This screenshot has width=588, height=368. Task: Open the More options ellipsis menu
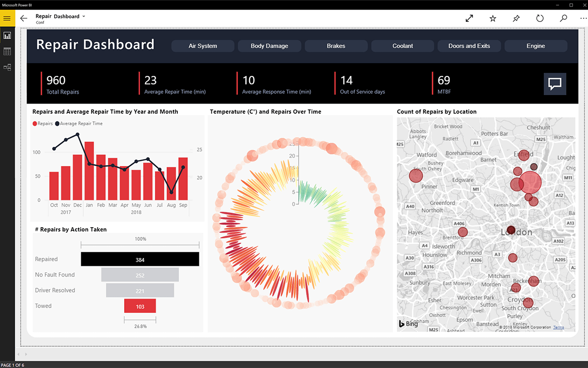pyautogui.click(x=582, y=18)
